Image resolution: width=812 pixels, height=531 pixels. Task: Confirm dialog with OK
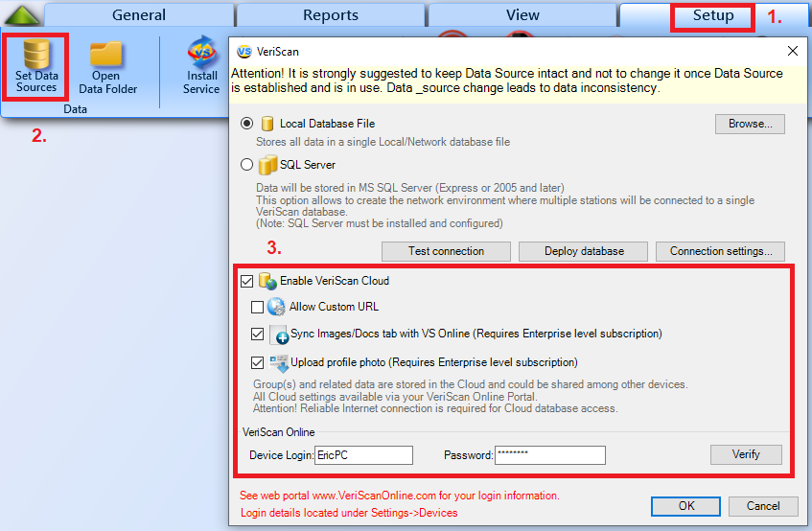tap(685, 506)
